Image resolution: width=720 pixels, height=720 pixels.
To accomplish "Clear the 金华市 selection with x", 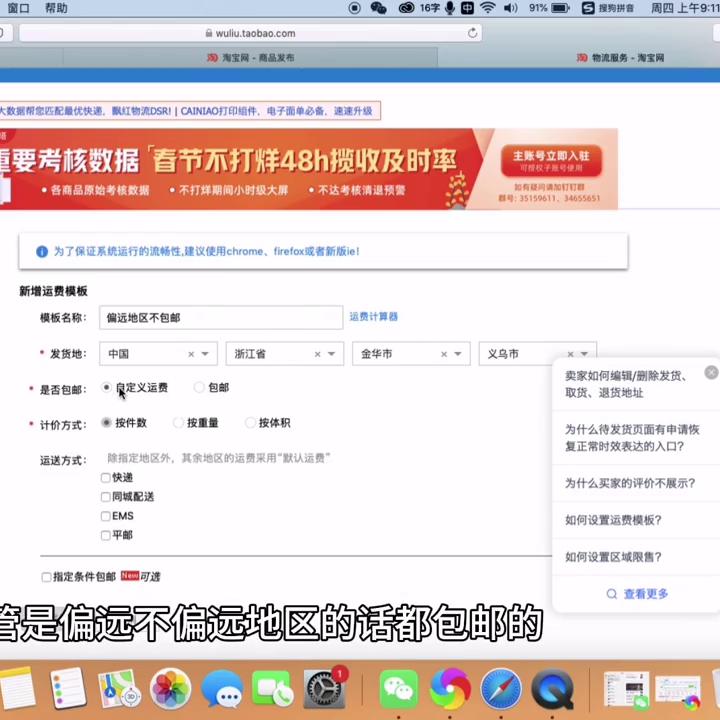I will click(444, 354).
